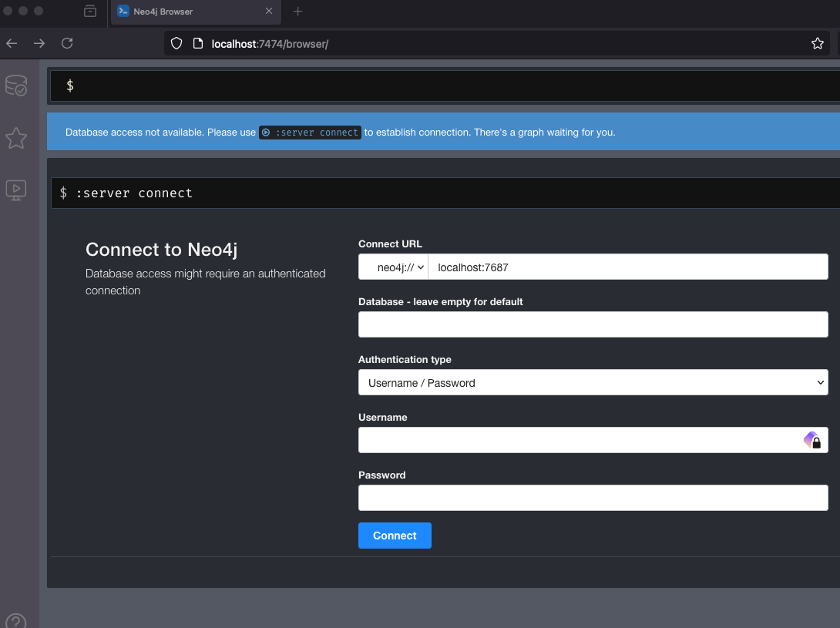Click the password manager icon in Username
The width and height of the screenshot is (840, 628).
click(x=812, y=441)
